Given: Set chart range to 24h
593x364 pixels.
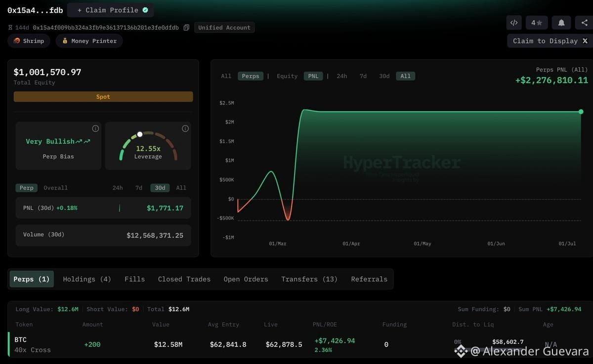Looking at the screenshot, I should (x=342, y=76).
